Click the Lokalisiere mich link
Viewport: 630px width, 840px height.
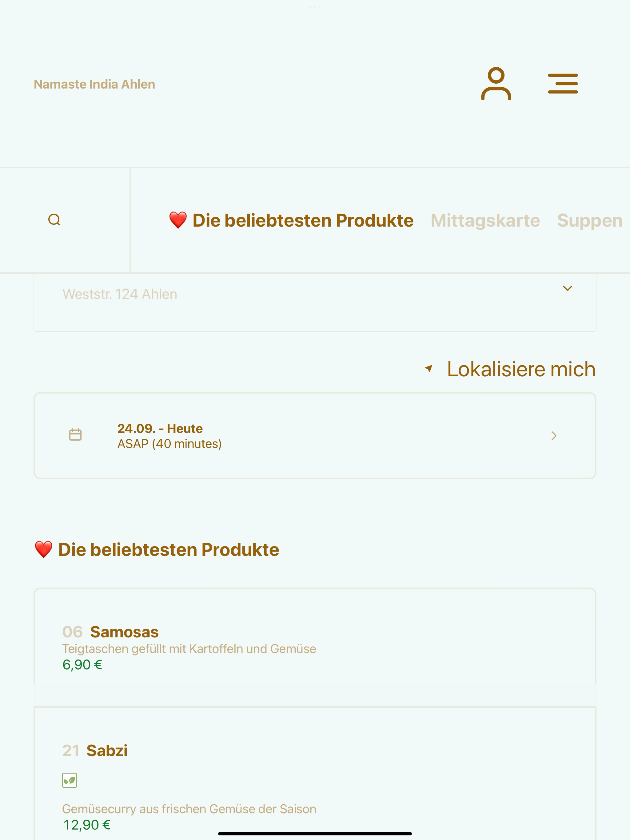(521, 369)
